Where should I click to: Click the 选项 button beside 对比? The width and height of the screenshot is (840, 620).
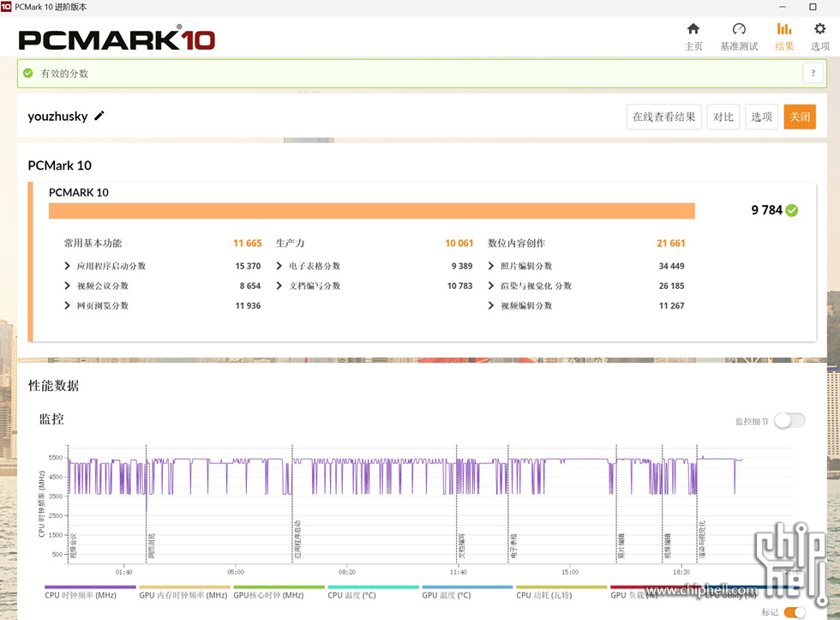click(x=761, y=117)
